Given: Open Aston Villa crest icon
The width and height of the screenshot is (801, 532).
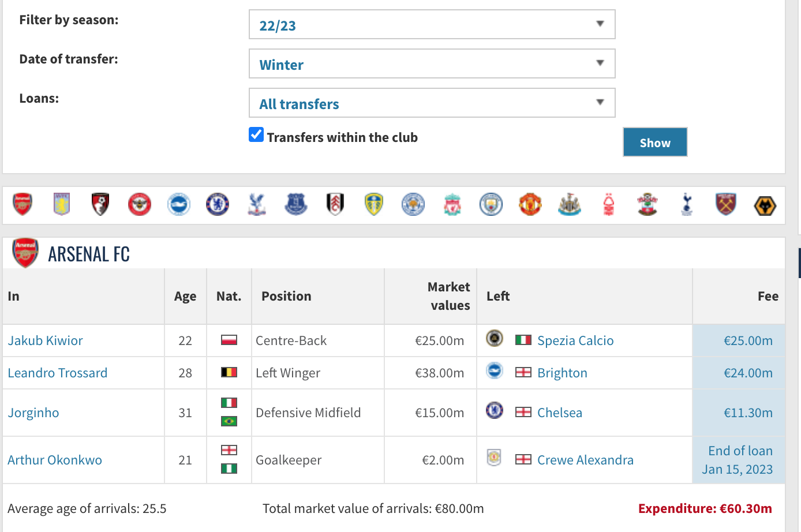Looking at the screenshot, I should point(62,204).
